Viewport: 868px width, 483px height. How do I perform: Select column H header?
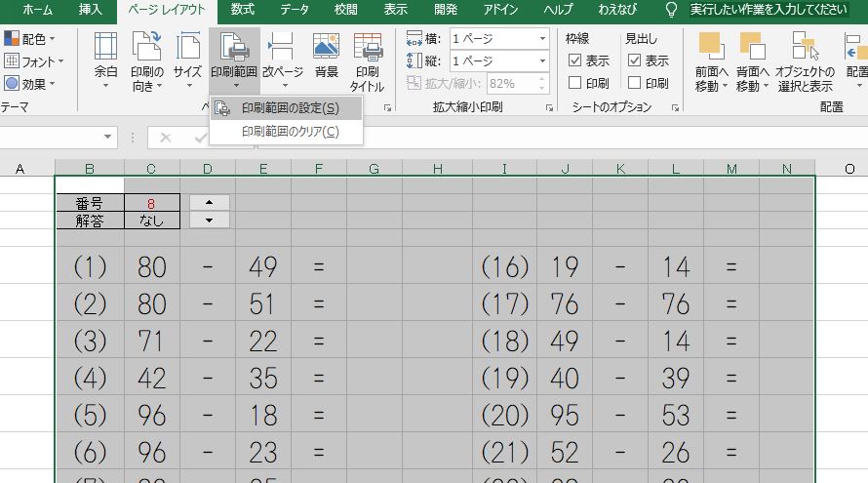click(437, 169)
